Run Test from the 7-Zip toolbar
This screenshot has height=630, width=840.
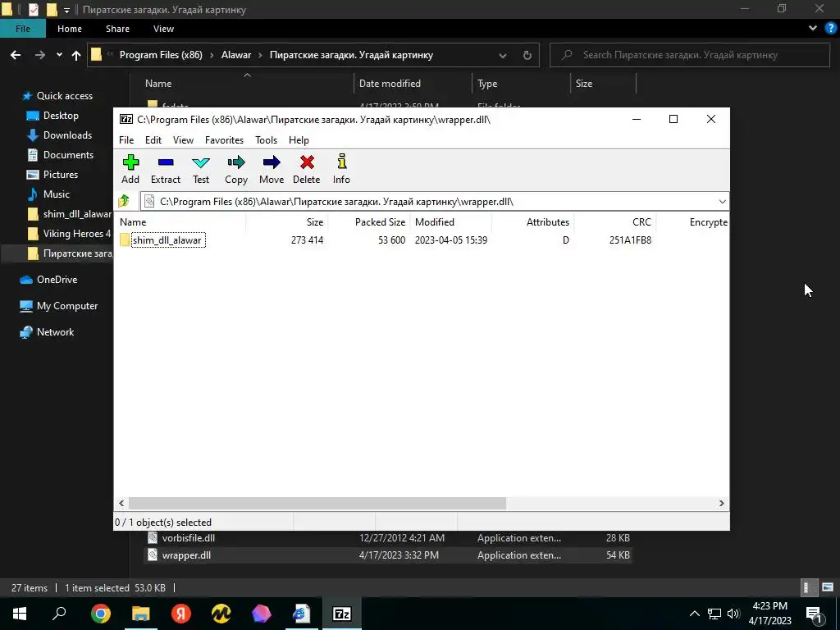[x=201, y=169]
